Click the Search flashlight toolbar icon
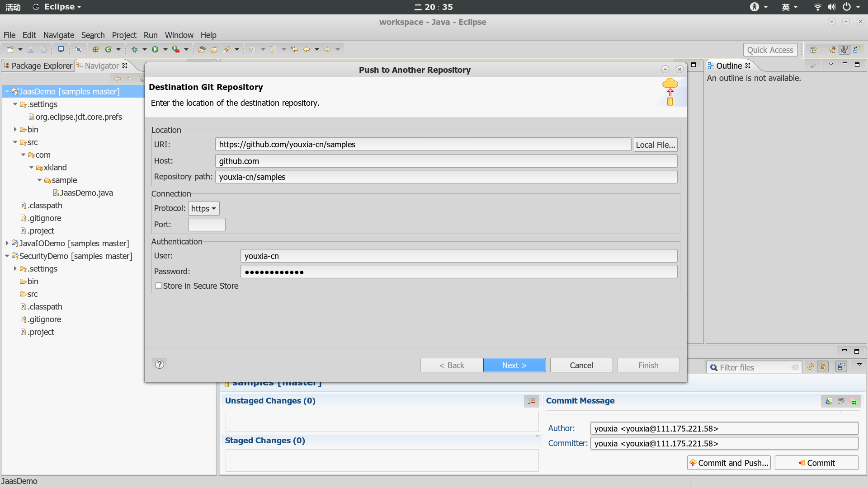This screenshot has width=868, height=488. pyautogui.click(x=226, y=49)
